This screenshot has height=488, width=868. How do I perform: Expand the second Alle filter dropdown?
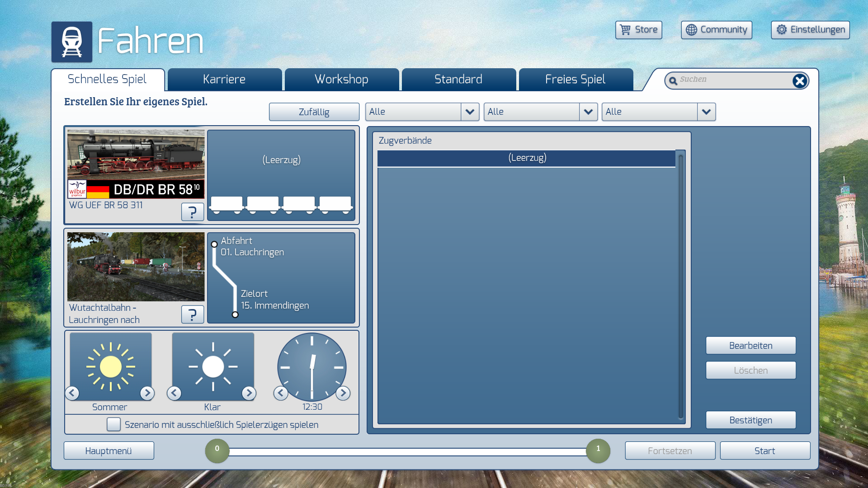pos(588,112)
